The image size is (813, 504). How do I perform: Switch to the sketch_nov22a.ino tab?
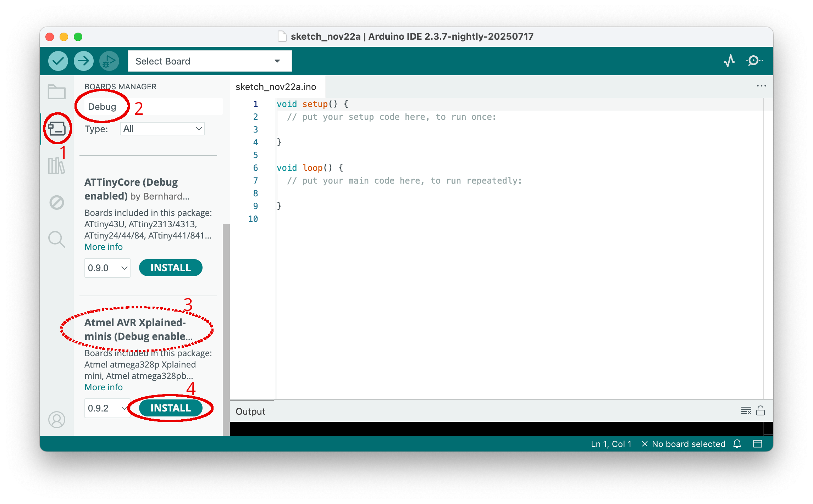276,87
